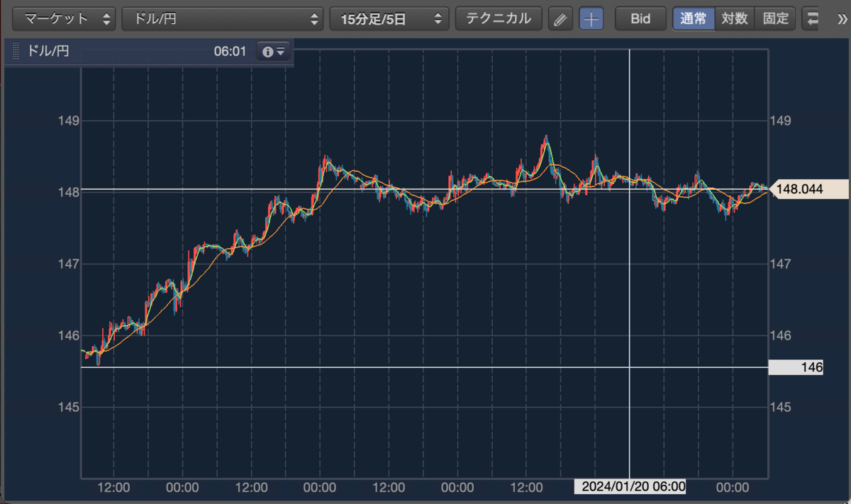Expand the toolbar overflow chevron
Image resolution: width=851 pixels, height=504 pixels.
click(x=841, y=19)
